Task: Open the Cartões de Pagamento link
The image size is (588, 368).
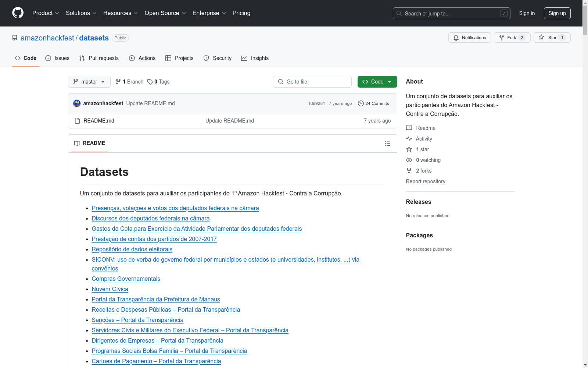Action: 156,361
